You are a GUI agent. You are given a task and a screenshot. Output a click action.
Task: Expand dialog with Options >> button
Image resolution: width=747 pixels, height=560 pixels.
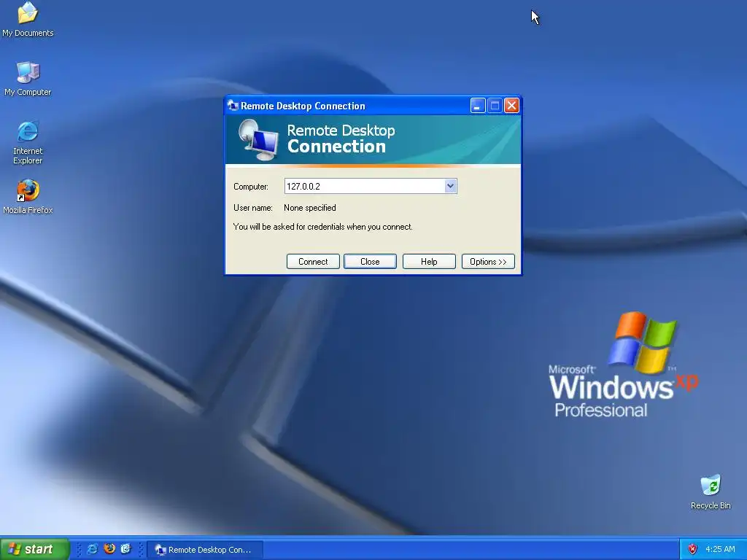pos(488,262)
